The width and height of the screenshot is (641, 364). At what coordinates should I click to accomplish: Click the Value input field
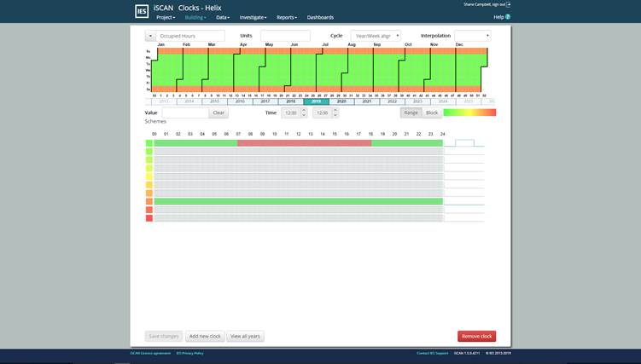185,113
